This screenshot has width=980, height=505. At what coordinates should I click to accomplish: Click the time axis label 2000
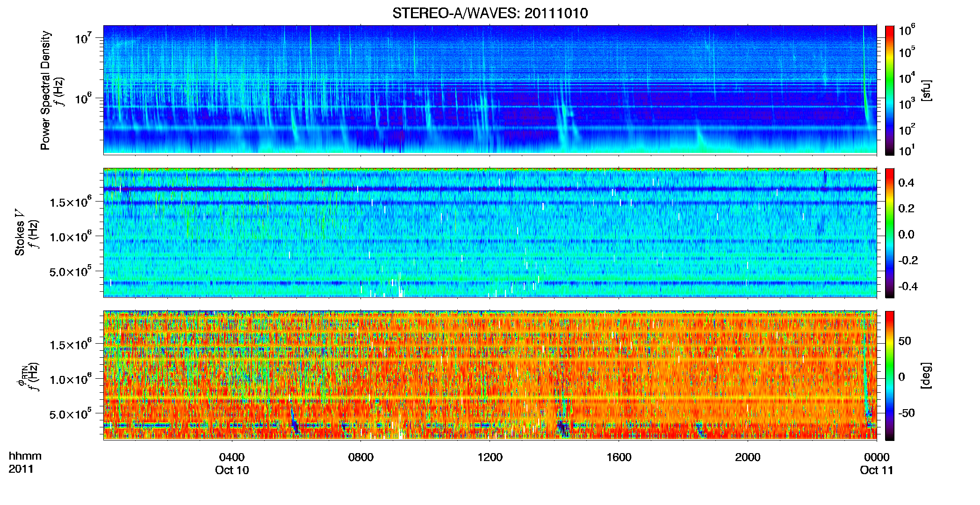(x=748, y=457)
